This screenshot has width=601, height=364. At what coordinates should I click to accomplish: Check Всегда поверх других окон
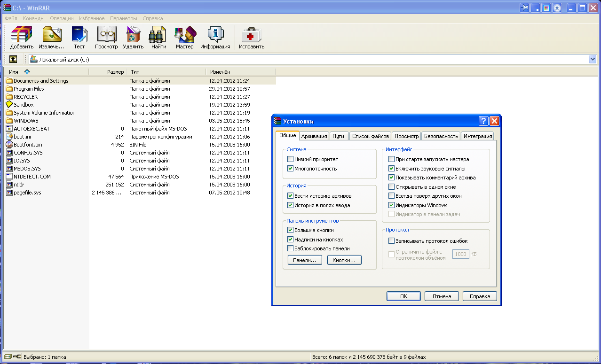click(x=391, y=196)
